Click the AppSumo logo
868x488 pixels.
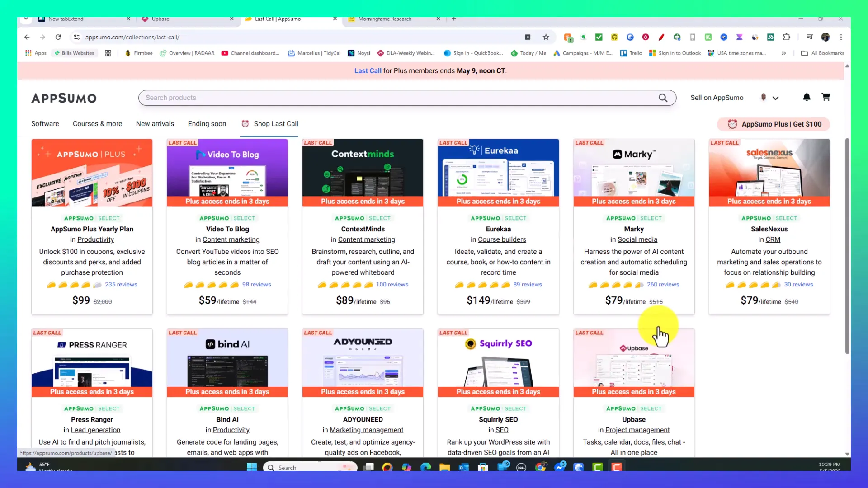coord(64,98)
